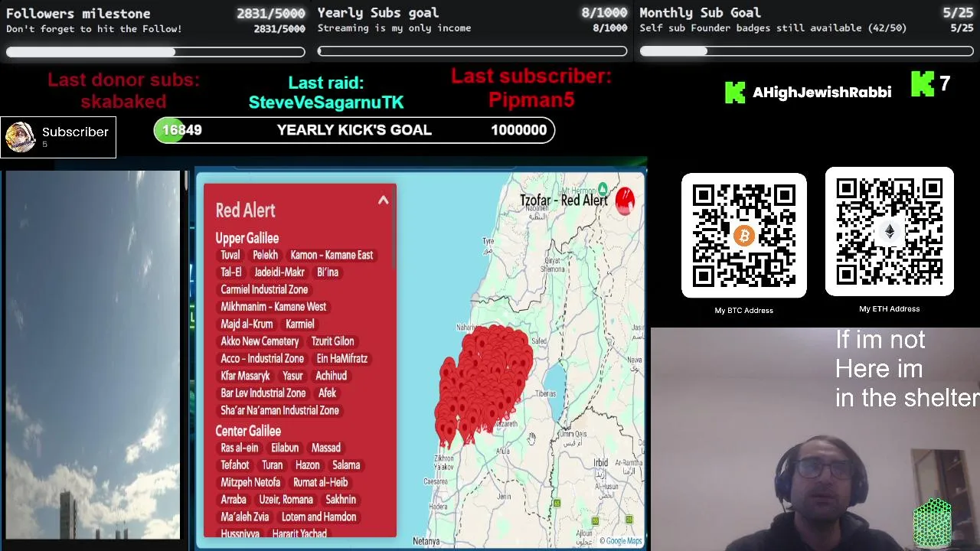Select the Pelekh alert location
This screenshot has height=551, width=980.
(265, 255)
